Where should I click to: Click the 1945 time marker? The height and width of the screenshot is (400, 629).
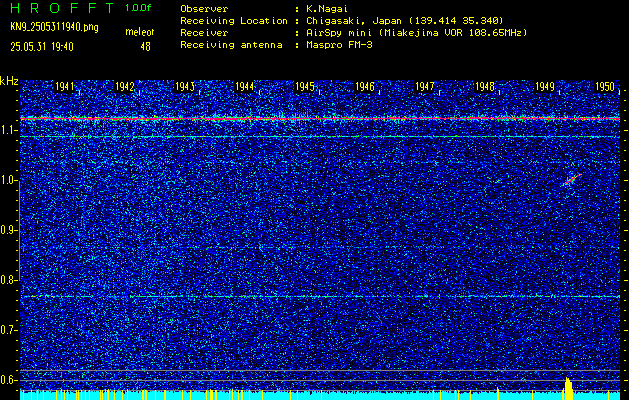(x=305, y=87)
